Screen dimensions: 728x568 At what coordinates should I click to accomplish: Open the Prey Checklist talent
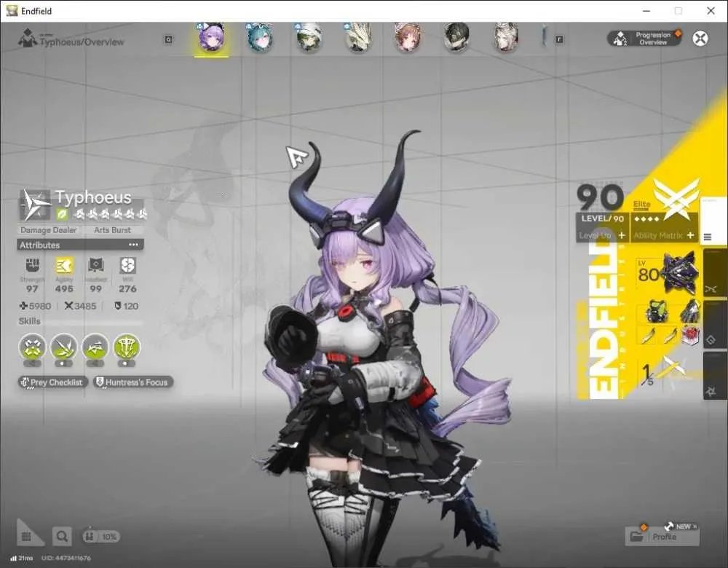click(52, 382)
